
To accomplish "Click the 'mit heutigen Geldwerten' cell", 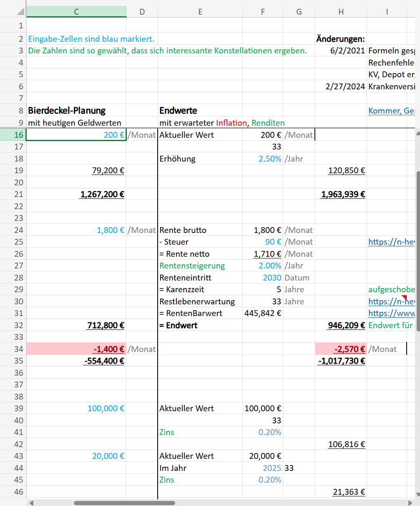I will click(x=76, y=123).
